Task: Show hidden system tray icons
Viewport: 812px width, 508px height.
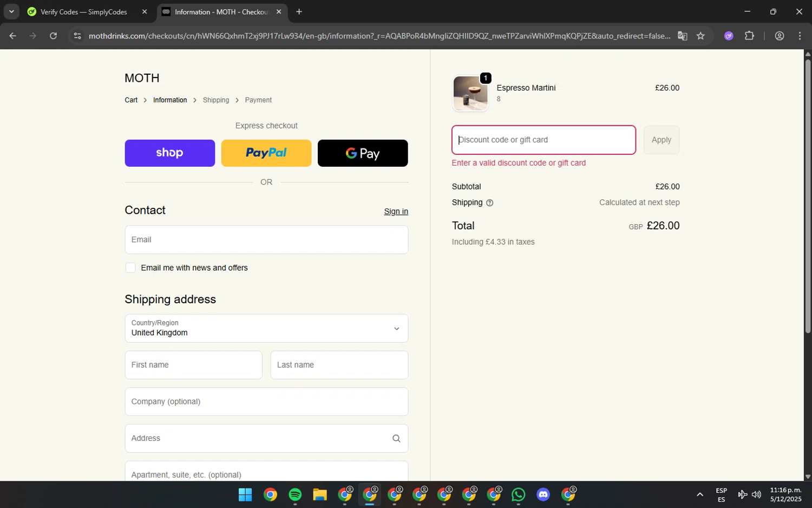Action: (x=699, y=494)
